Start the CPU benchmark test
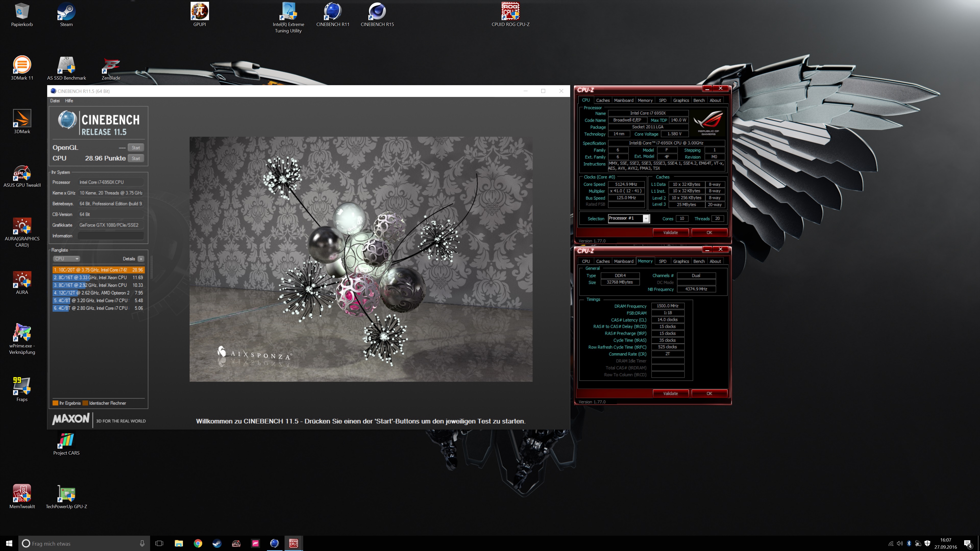Image resolution: width=980 pixels, height=551 pixels. 136,158
